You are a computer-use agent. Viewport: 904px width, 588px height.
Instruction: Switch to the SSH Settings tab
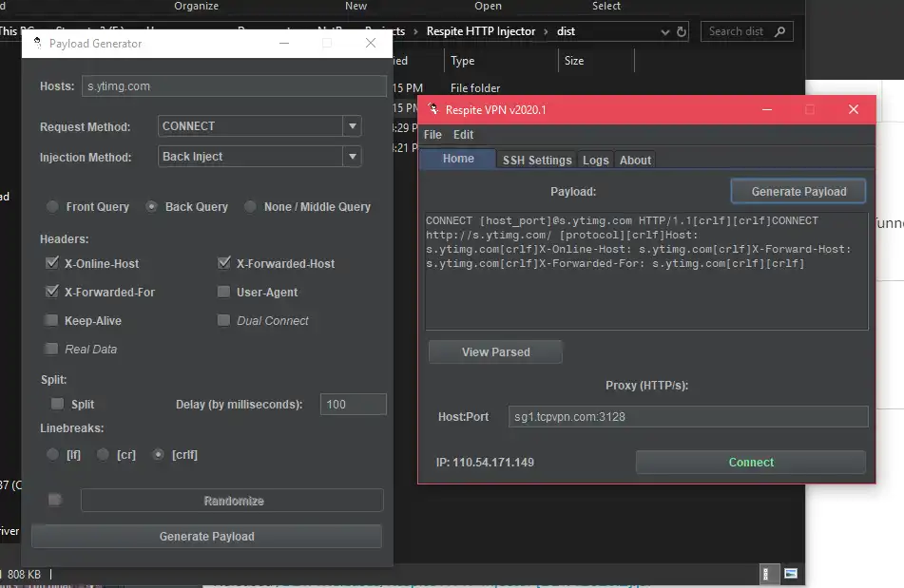[537, 161]
